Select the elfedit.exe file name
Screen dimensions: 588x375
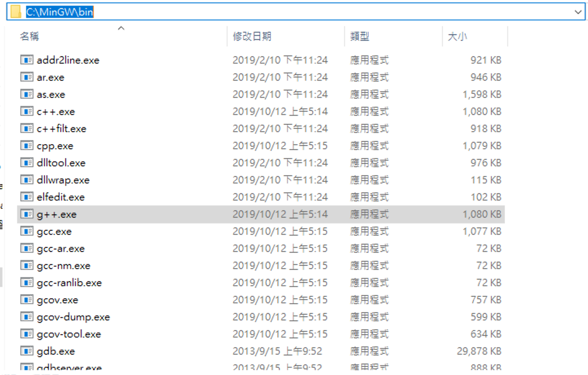[61, 197]
